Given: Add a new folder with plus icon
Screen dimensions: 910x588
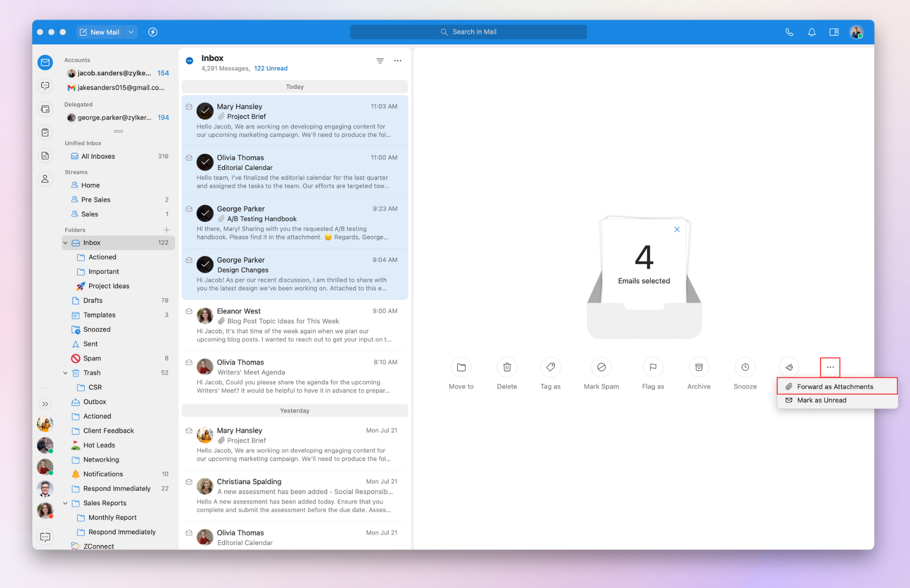Looking at the screenshot, I should pyautogui.click(x=166, y=230).
